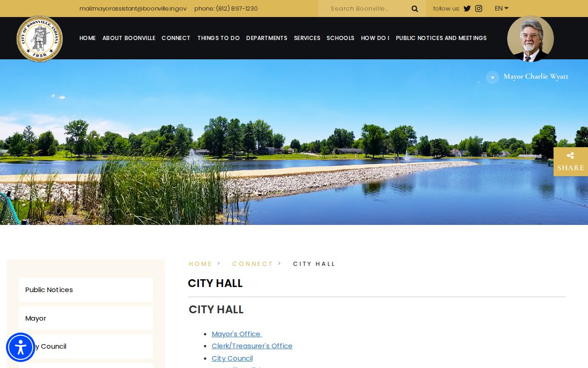Expand the EN language dropdown
This screenshot has height=368, width=588.
(x=502, y=8)
